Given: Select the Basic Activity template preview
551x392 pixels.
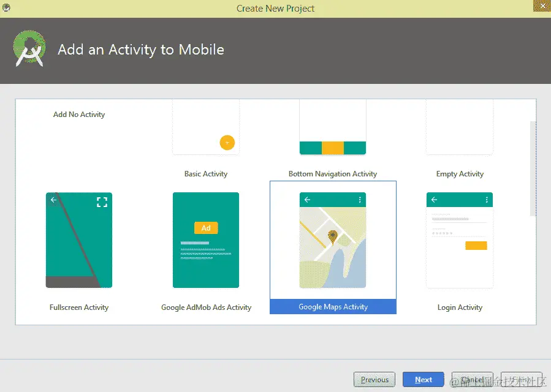Looking at the screenshot, I should click(206, 127).
